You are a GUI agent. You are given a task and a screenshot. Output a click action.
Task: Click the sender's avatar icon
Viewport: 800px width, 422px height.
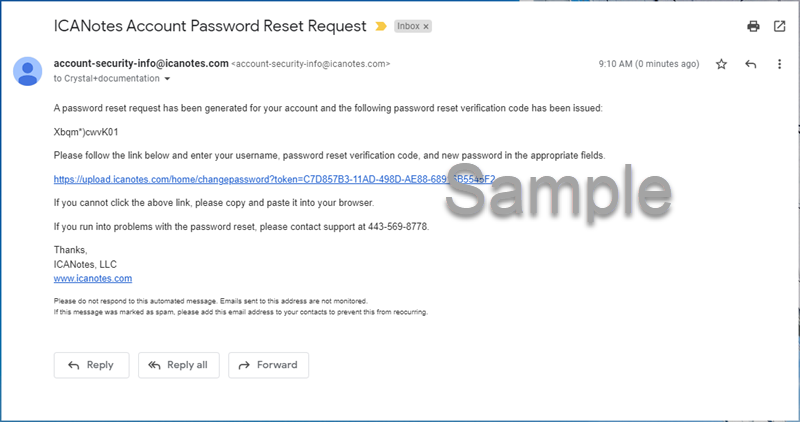click(x=27, y=71)
